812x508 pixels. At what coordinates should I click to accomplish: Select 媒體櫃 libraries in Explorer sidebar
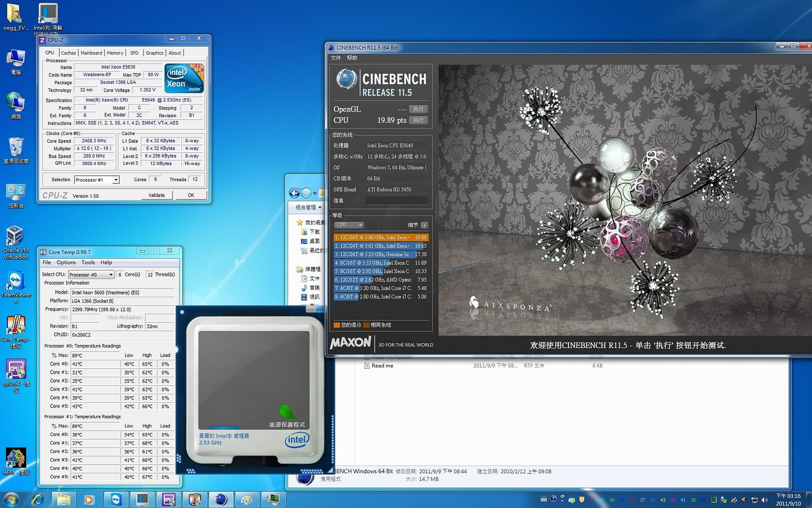coord(309,269)
